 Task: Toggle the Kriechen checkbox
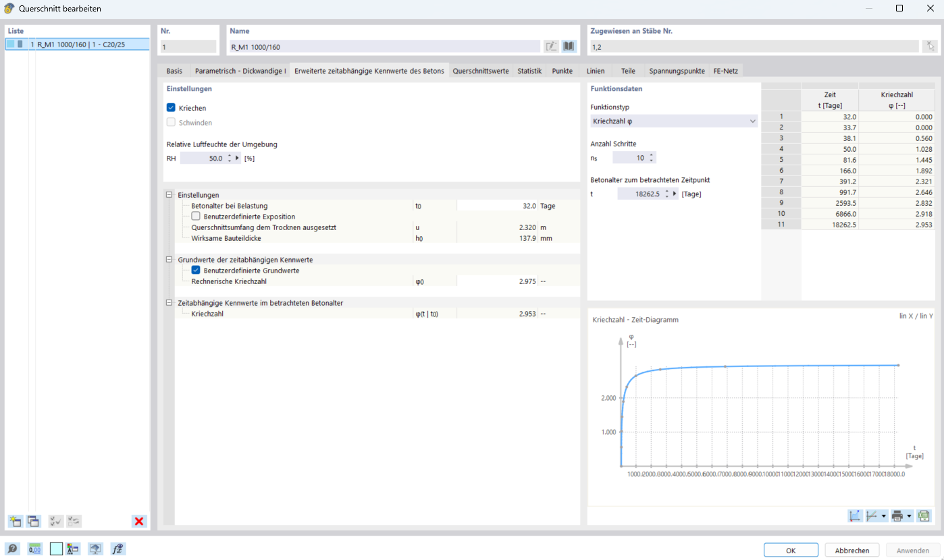171,108
